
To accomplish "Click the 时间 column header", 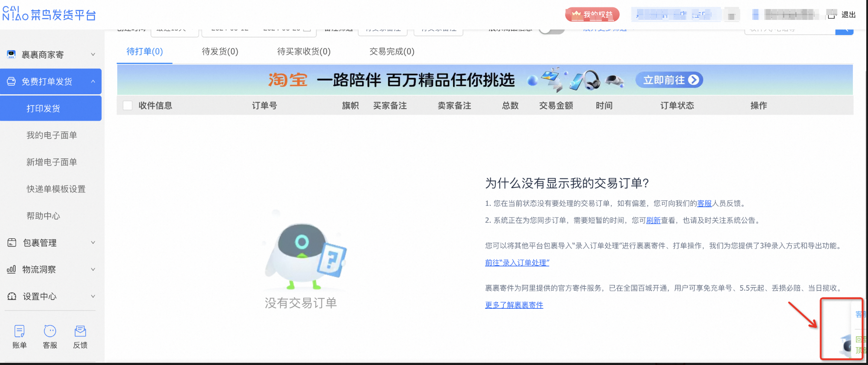I will coord(604,106).
